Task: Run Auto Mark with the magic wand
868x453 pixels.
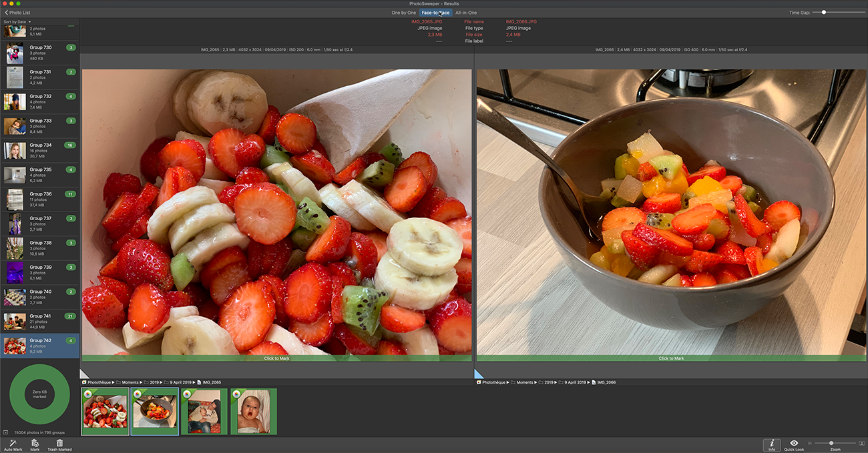Action: (x=13, y=445)
